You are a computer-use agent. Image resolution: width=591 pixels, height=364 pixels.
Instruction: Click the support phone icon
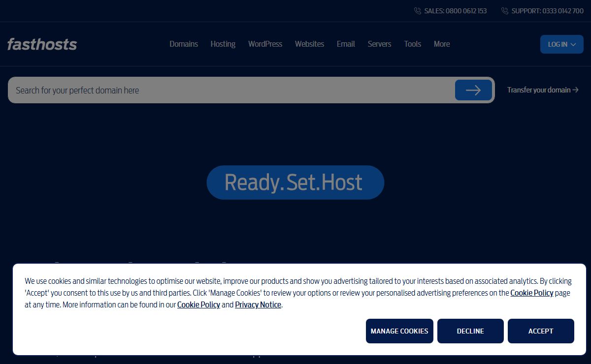click(505, 11)
